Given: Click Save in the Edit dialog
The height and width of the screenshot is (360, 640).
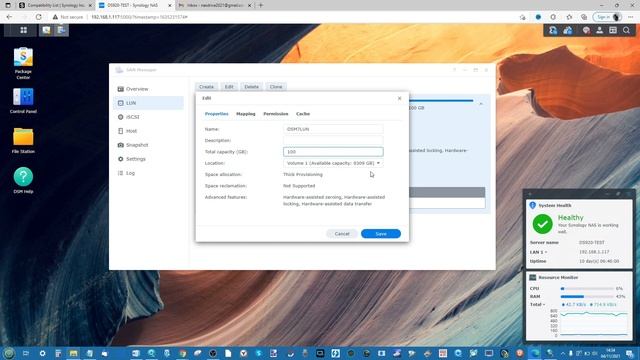Looking at the screenshot, I should click(x=381, y=234).
